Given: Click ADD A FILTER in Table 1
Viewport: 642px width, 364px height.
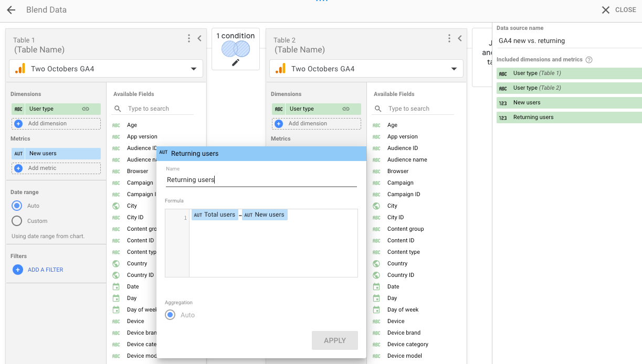Looking at the screenshot, I should pyautogui.click(x=45, y=269).
